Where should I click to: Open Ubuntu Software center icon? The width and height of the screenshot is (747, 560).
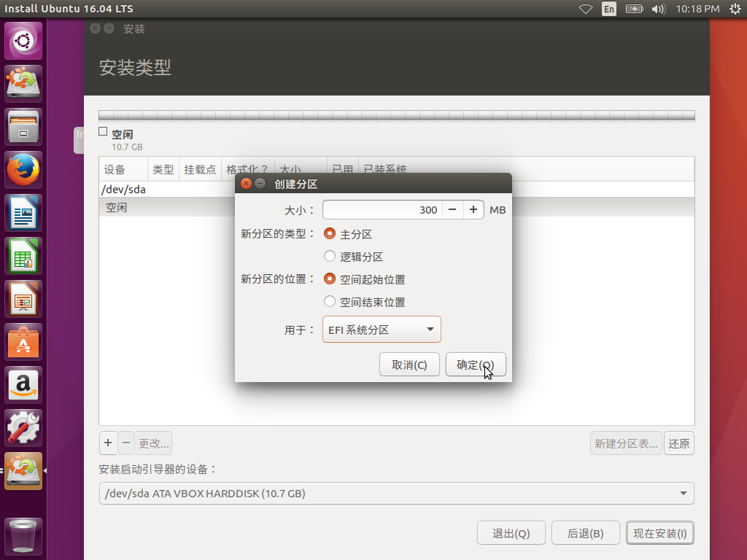pyautogui.click(x=23, y=342)
